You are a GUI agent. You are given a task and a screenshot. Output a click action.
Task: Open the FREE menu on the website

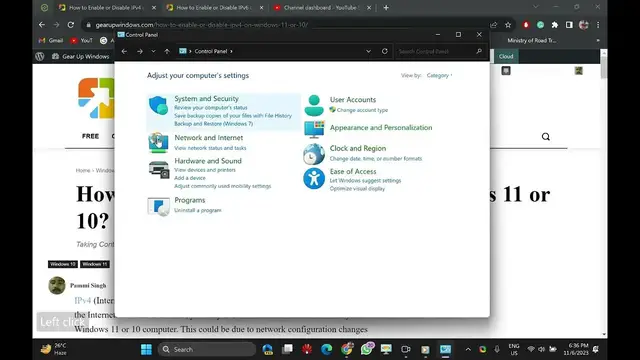(x=90, y=136)
